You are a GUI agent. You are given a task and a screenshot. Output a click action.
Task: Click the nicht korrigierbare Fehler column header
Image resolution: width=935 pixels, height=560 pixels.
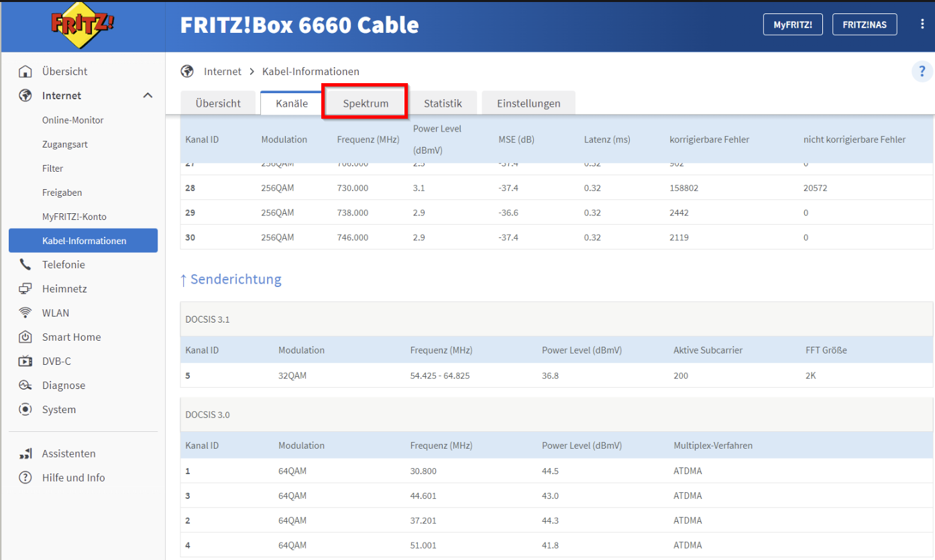pyautogui.click(x=855, y=139)
